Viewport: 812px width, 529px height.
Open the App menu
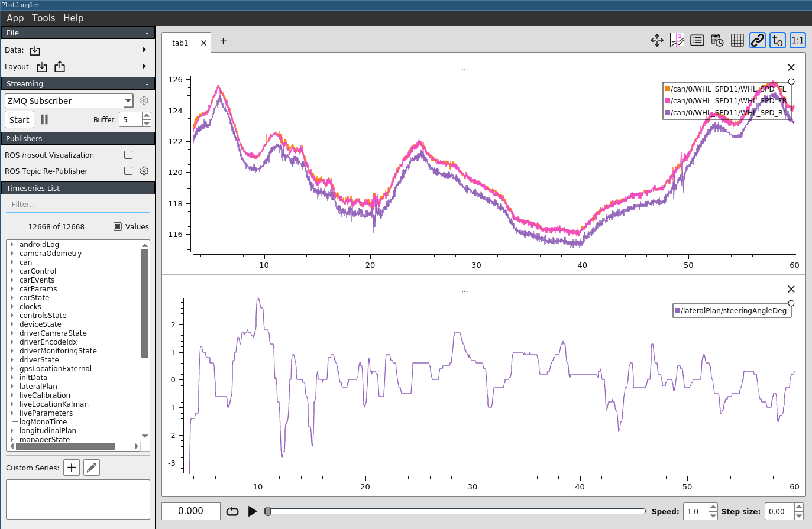click(15, 18)
